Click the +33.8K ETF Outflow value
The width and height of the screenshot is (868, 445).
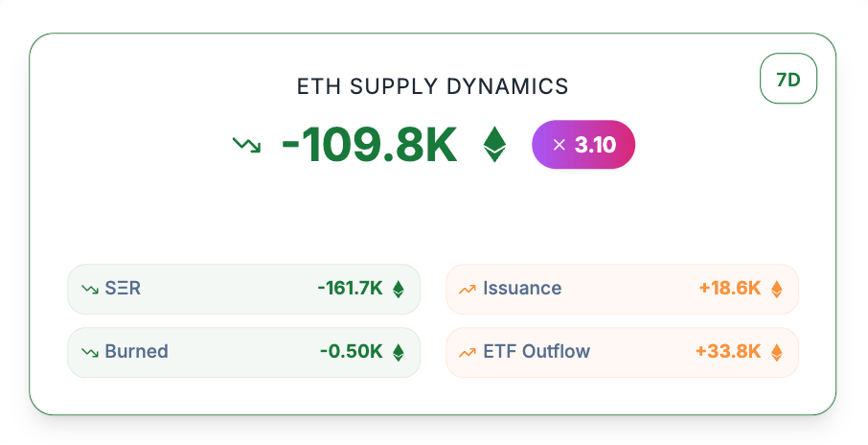728,352
